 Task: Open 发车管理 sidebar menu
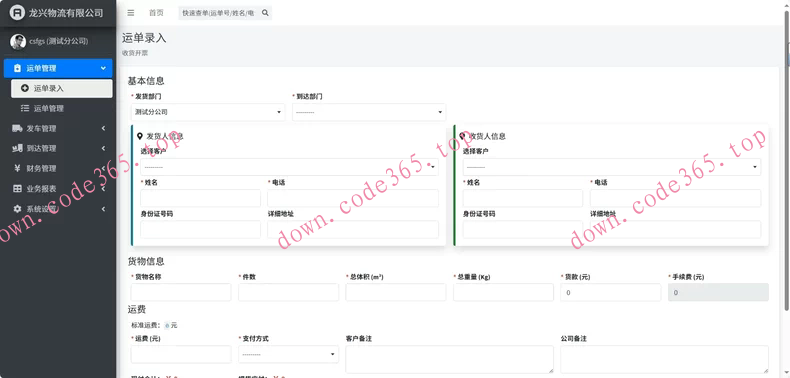coord(58,129)
